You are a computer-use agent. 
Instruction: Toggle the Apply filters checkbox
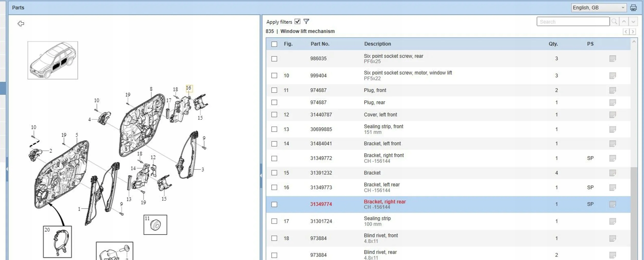click(297, 21)
